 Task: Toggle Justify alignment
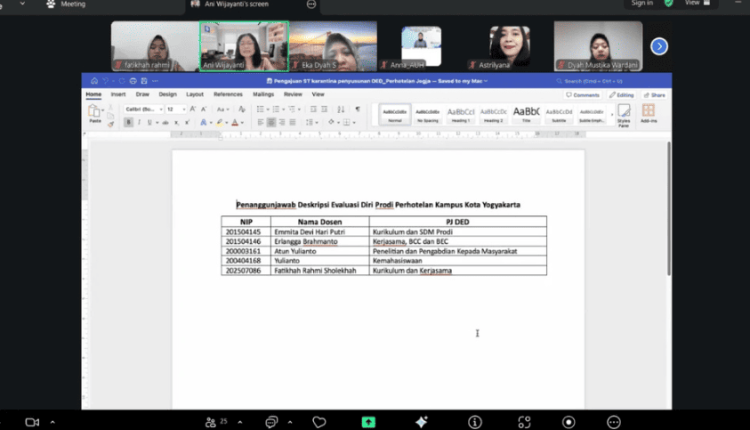pyautogui.click(x=292, y=123)
